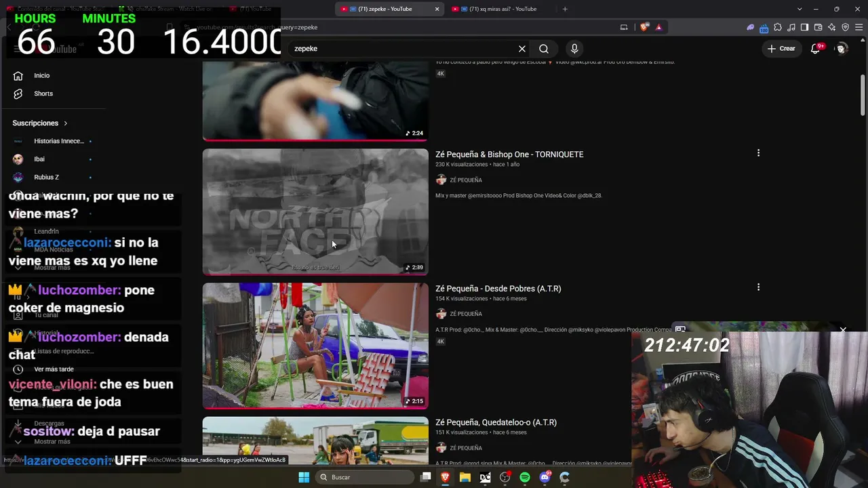868x488 pixels.
Task: Open the Shorts section icon
Action: pyautogui.click(x=18, y=94)
